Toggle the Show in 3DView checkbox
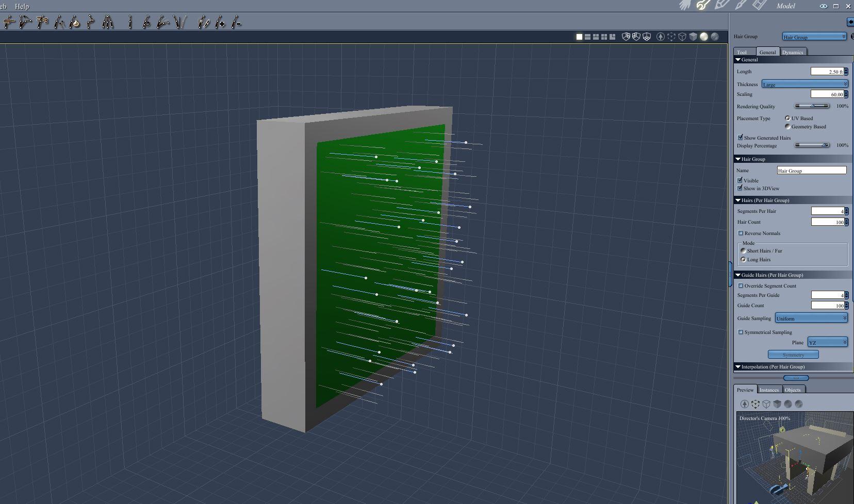This screenshot has height=504, width=854. pyautogui.click(x=740, y=188)
